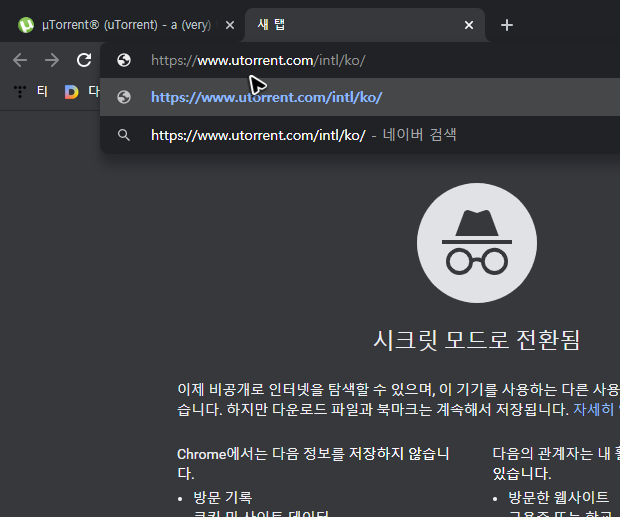The image size is (620, 517).
Task: Click the incognito hat and glasses icon
Action: point(477,243)
